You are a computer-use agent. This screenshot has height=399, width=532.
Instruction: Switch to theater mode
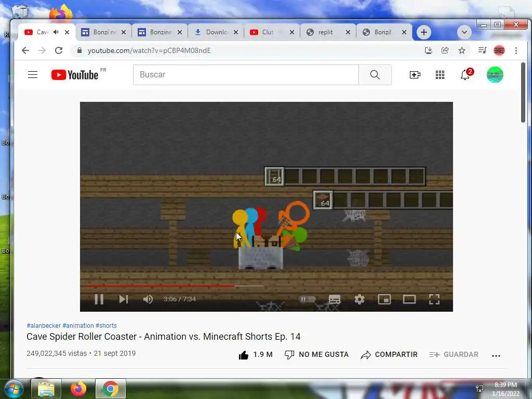pyautogui.click(x=409, y=299)
